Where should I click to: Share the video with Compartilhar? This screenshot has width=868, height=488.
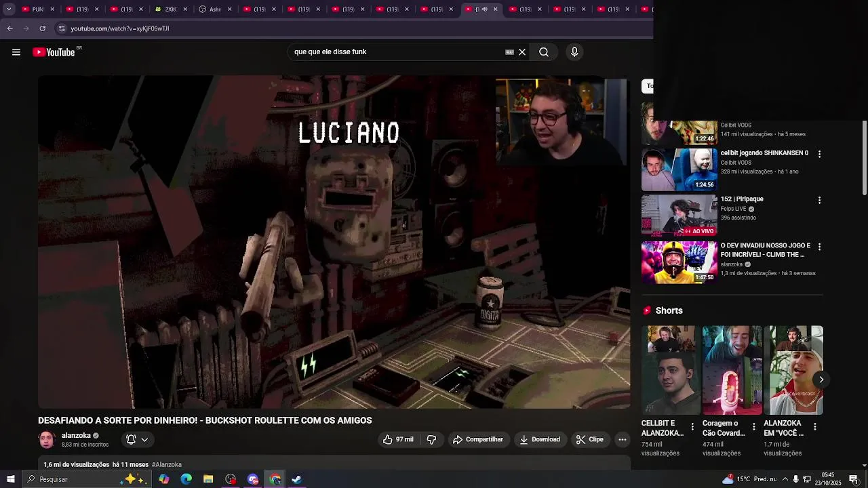(478, 440)
